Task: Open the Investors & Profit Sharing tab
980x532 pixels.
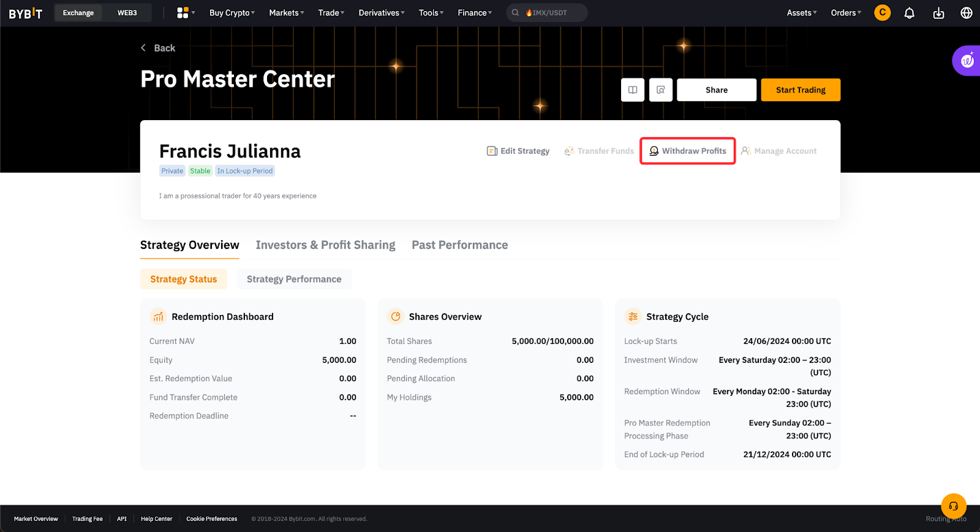Action: click(325, 245)
